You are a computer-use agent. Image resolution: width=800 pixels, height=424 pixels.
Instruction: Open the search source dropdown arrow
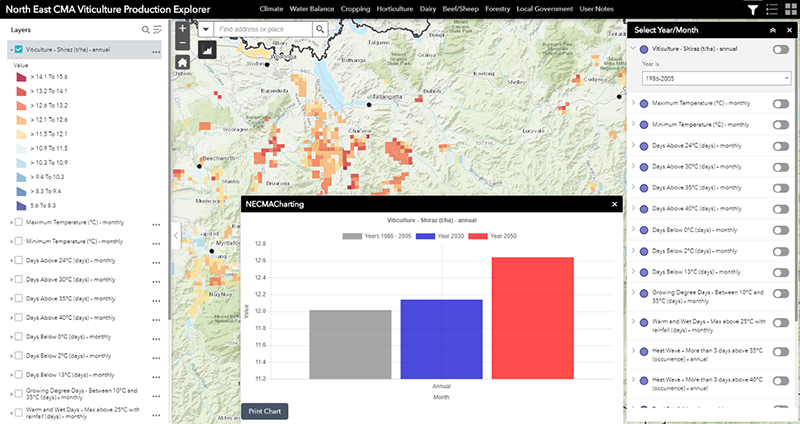click(204, 30)
